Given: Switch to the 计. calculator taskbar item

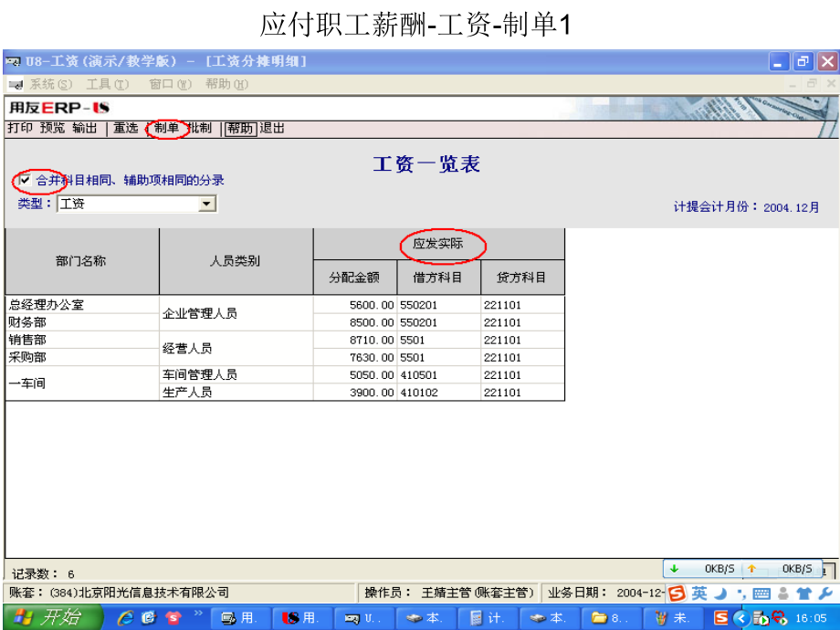Looking at the screenshot, I should click(x=488, y=618).
